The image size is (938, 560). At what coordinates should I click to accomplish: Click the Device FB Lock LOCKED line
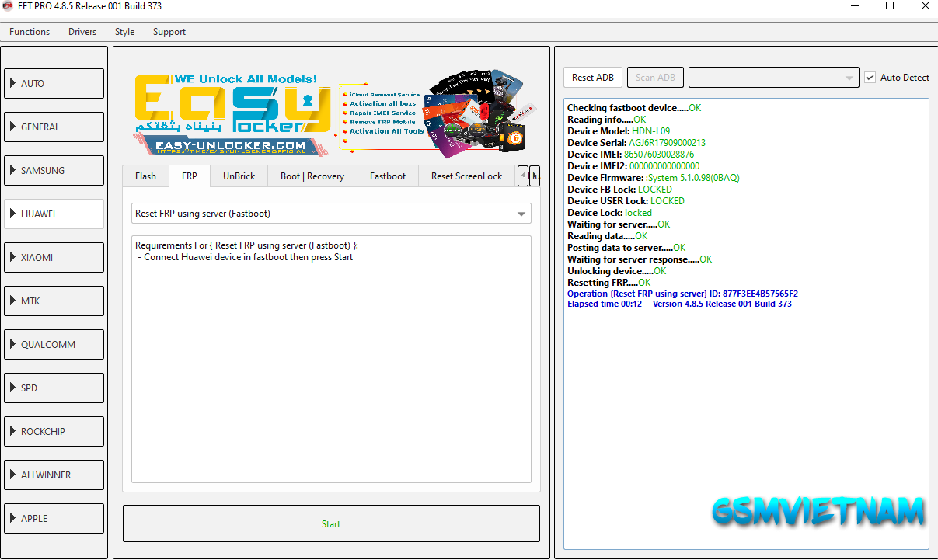pos(619,190)
